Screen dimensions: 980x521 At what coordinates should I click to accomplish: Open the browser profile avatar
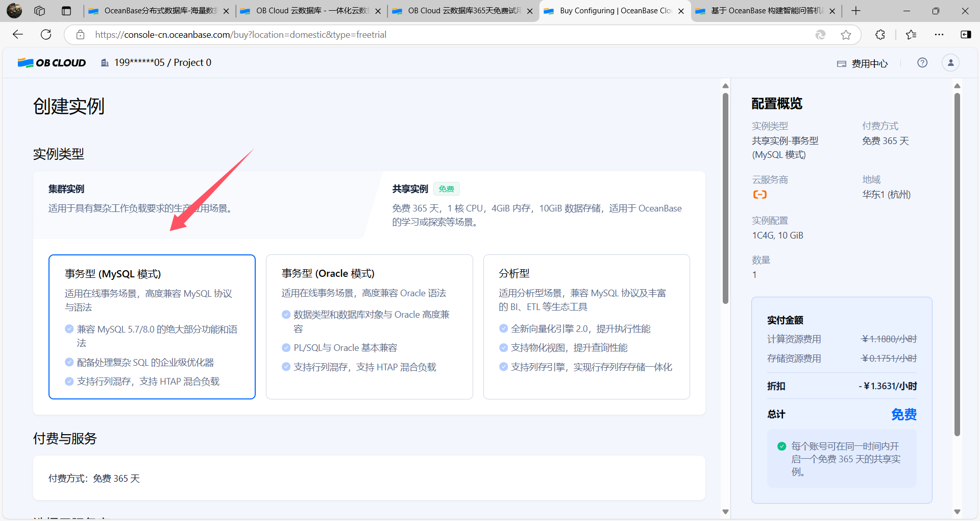click(x=14, y=11)
